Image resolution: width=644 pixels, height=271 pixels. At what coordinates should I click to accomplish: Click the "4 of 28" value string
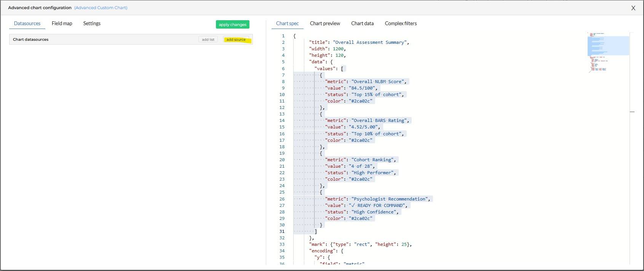pos(361,166)
